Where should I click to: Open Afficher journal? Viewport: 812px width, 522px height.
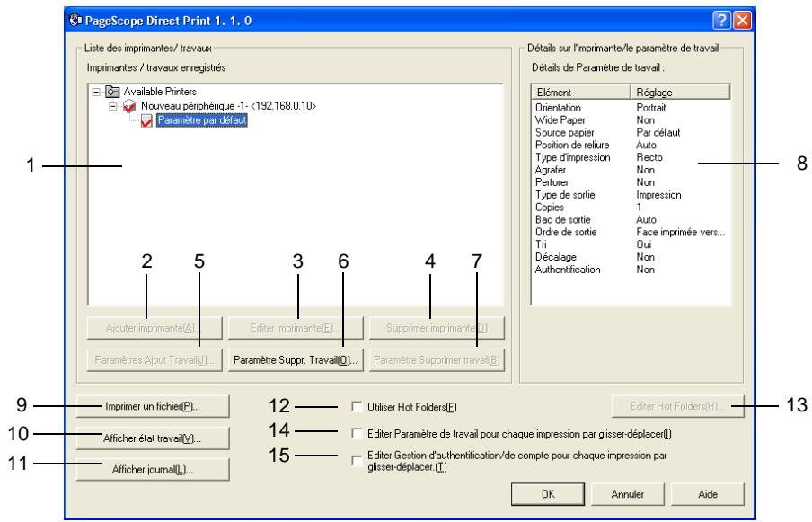coord(153,470)
